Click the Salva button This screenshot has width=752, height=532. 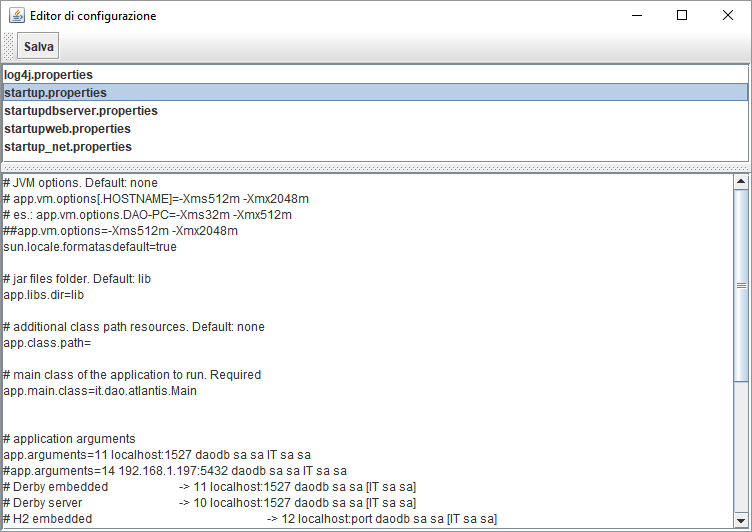point(38,46)
